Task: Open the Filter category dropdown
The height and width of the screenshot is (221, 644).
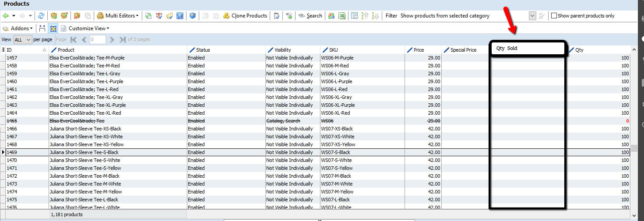Action: coord(532,16)
